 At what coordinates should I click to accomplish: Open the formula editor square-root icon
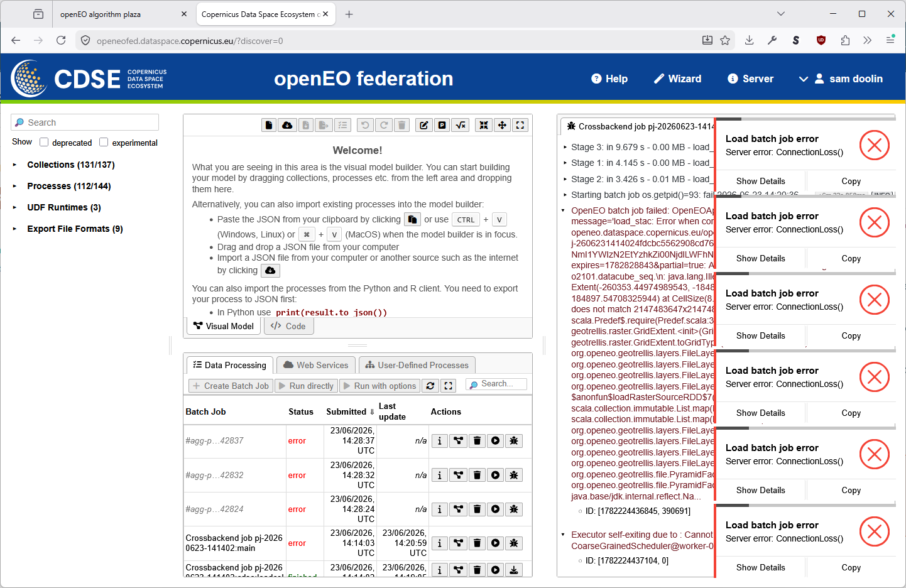click(x=461, y=125)
